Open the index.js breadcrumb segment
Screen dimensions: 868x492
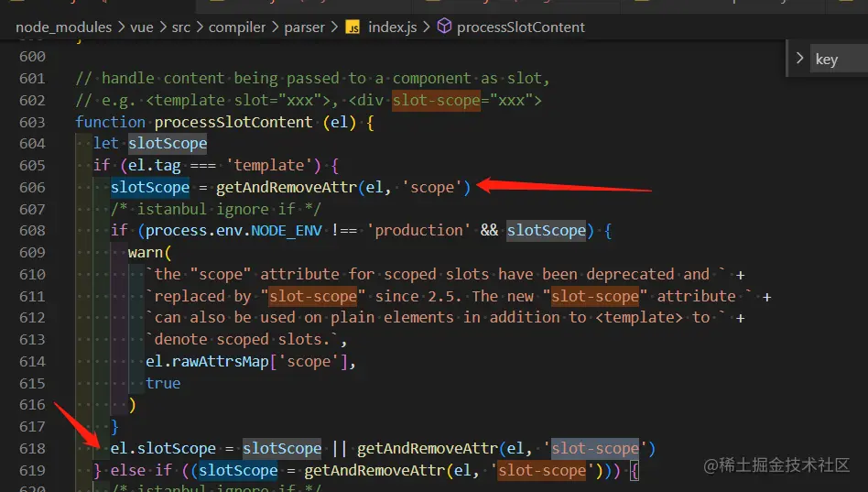click(393, 27)
